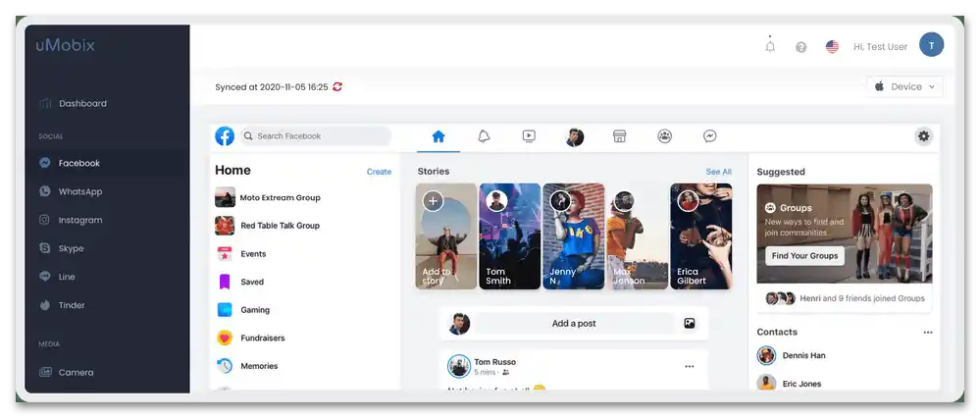This screenshot has height=418, width=980.
Task: Select Skype in the sidebar
Action: click(71, 248)
